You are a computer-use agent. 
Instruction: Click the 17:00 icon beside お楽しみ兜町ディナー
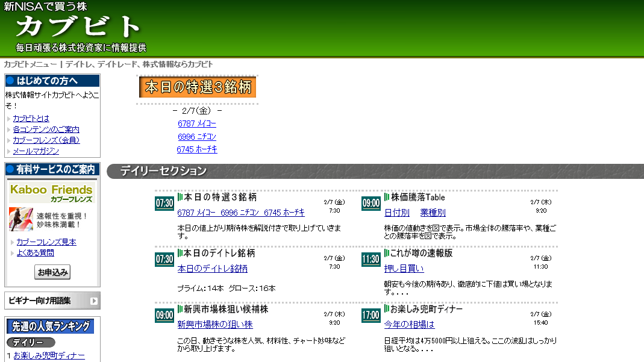click(371, 315)
